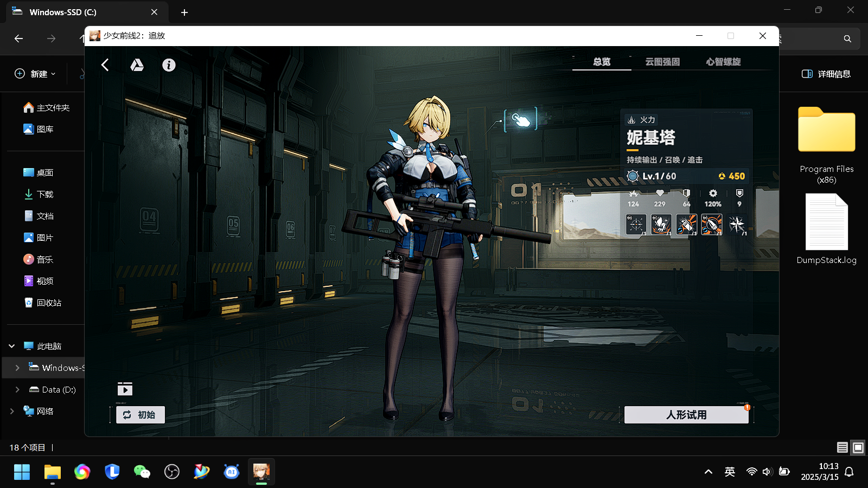Expand the 网络 tree node

[12, 411]
